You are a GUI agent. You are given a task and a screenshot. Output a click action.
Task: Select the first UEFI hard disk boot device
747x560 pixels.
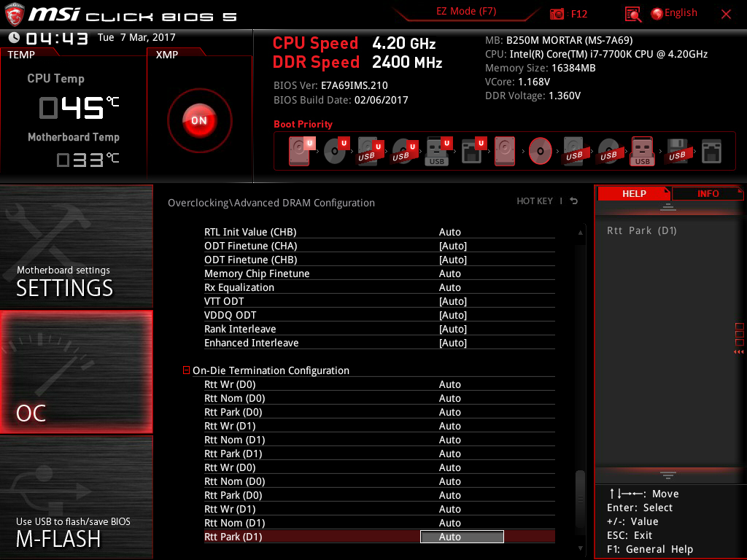pyautogui.click(x=299, y=150)
